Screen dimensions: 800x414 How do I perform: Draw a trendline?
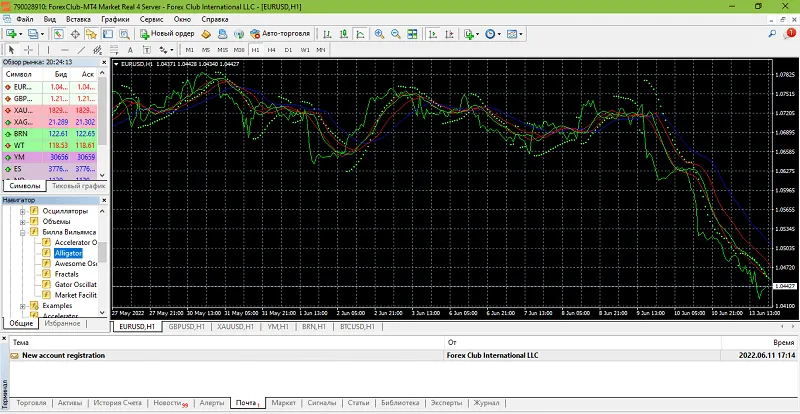click(x=81, y=50)
